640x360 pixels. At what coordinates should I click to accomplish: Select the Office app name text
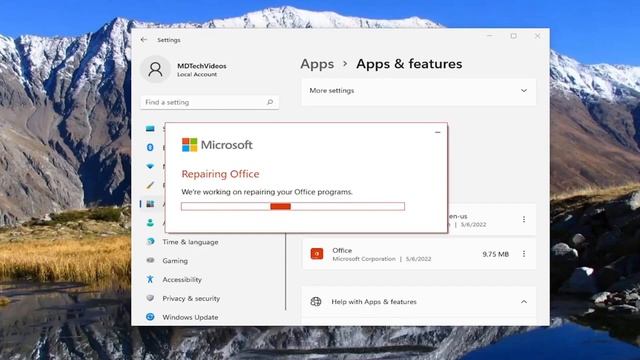[x=342, y=250]
